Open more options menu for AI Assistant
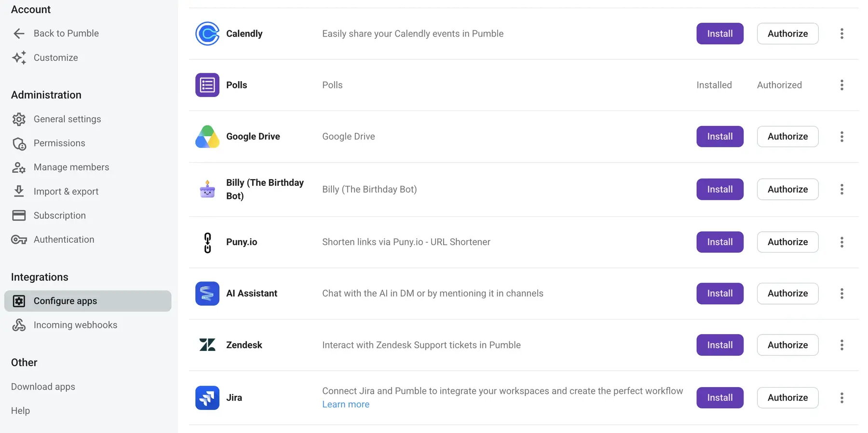Image resolution: width=868 pixels, height=433 pixels. (841, 293)
